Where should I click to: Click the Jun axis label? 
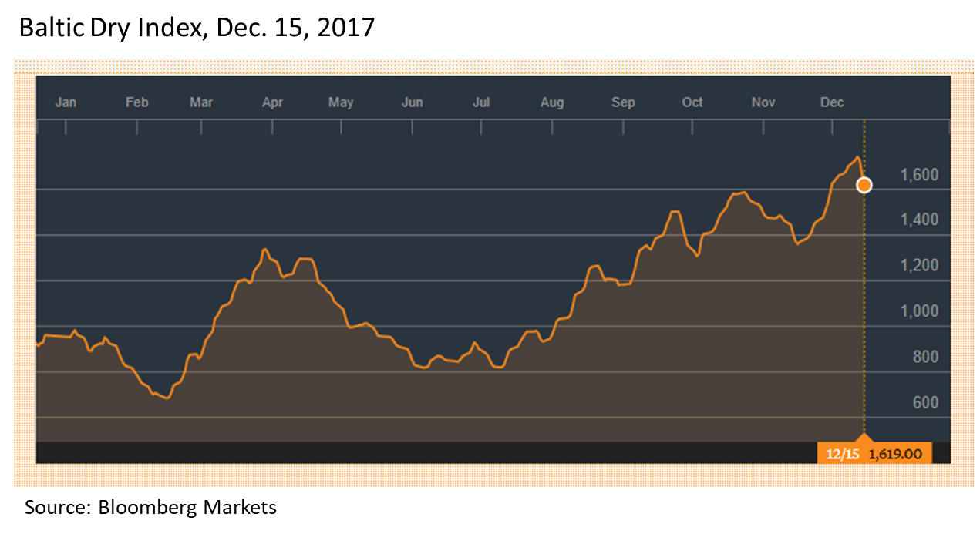[413, 102]
